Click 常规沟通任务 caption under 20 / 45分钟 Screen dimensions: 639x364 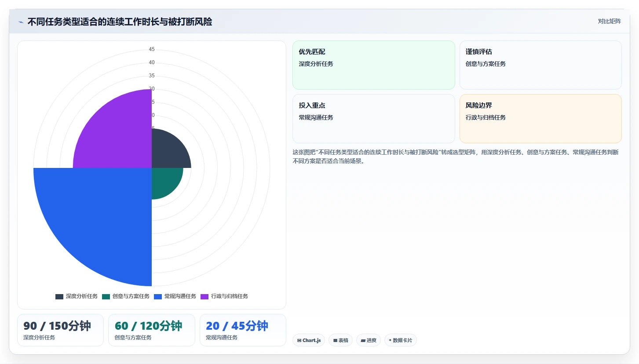(x=222, y=338)
